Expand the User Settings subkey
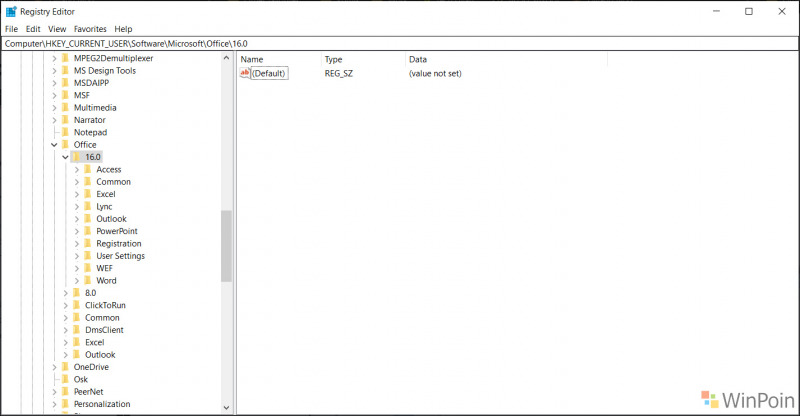800x416 pixels. pos(77,256)
